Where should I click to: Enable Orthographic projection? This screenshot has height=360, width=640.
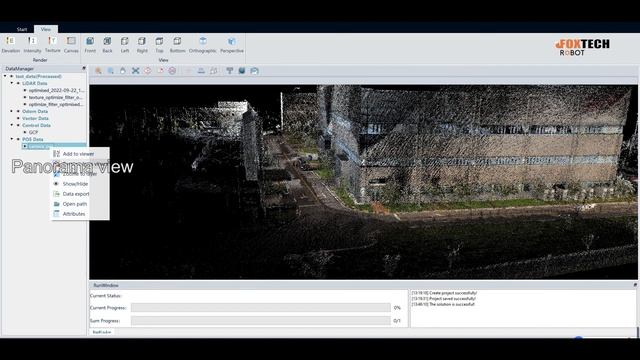pos(203,44)
